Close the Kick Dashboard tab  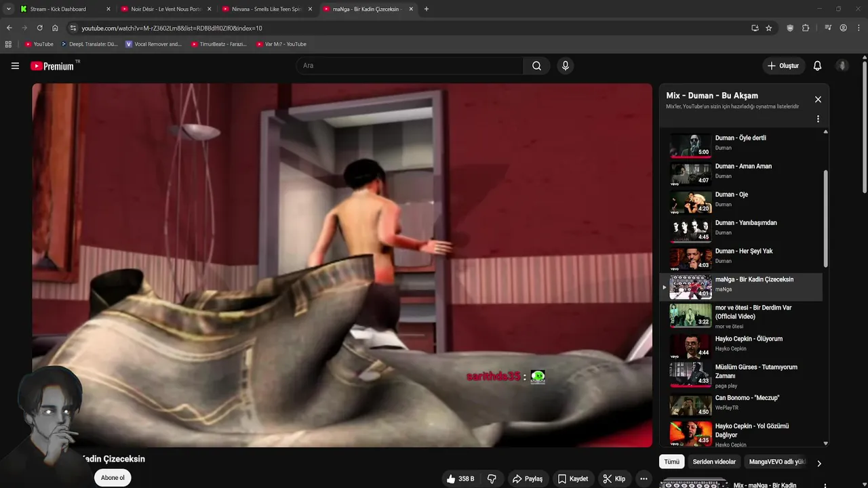[x=108, y=9]
